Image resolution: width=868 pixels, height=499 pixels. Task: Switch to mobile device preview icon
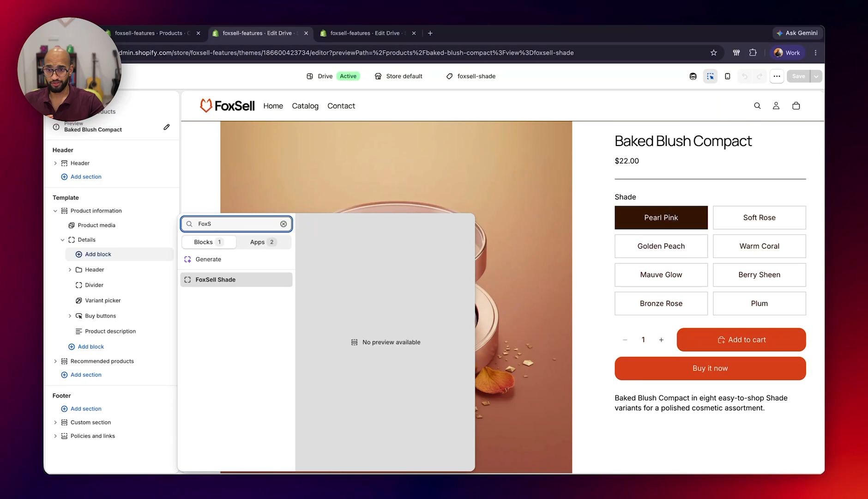click(x=728, y=76)
